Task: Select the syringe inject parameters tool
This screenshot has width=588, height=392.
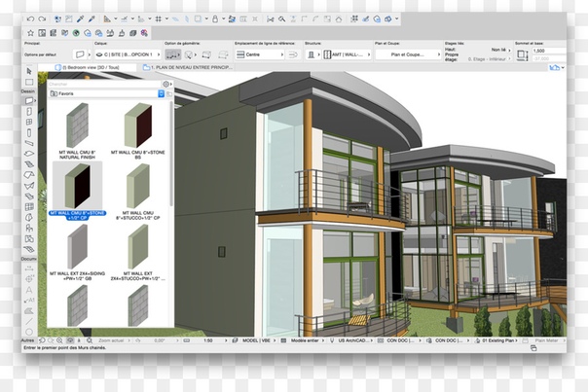Action: pos(92,18)
